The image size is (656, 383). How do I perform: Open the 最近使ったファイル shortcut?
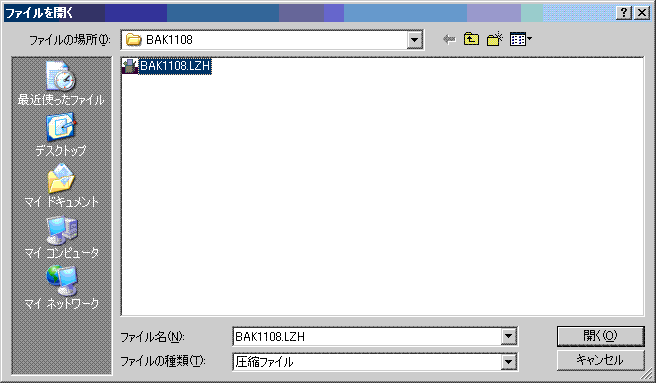[61, 83]
